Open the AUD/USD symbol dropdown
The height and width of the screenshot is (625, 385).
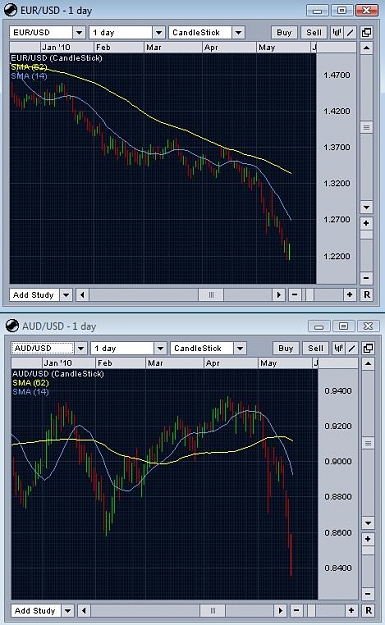tap(81, 348)
